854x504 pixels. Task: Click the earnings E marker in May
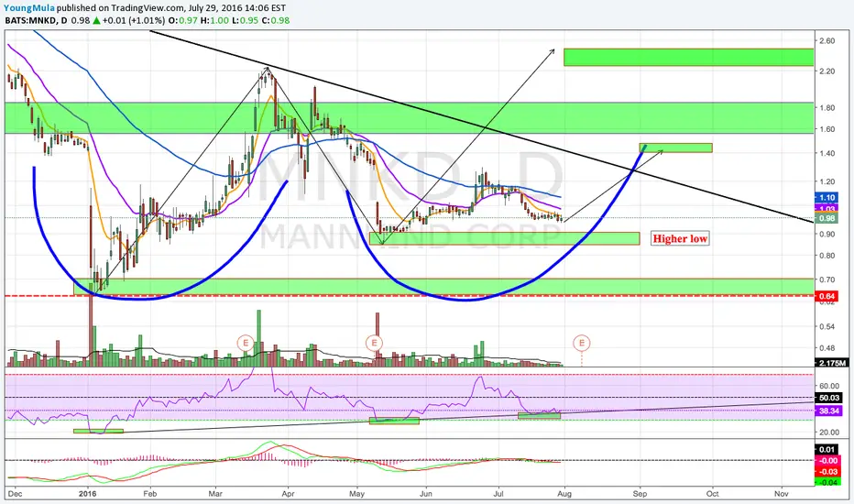[x=374, y=343]
